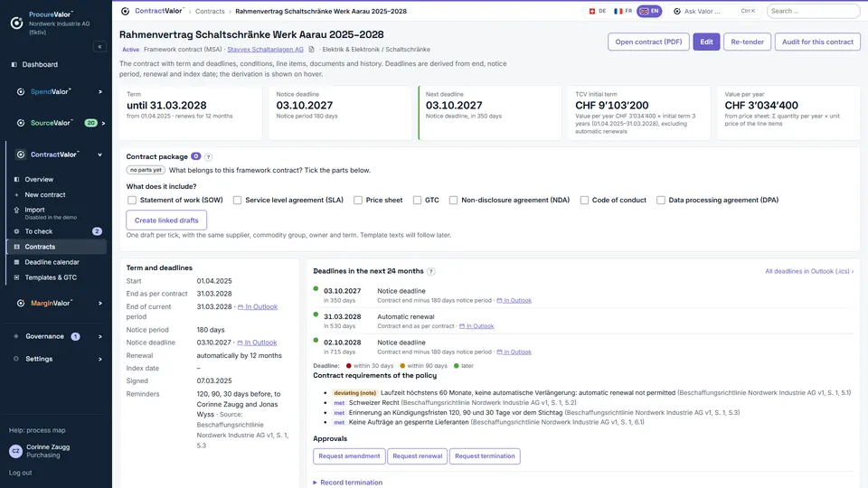Image resolution: width=868 pixels, height=488 pixels.
Task: Click the Search input field
Action: 813,11
